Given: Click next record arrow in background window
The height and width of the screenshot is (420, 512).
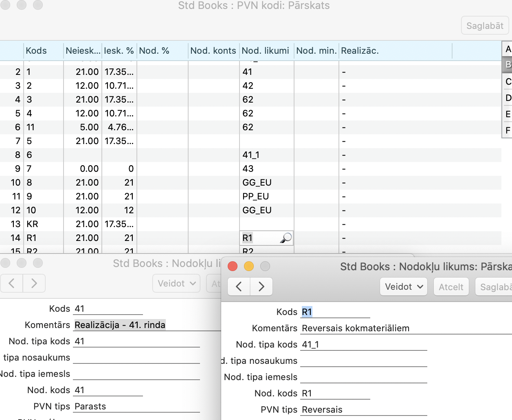Looking at the screenshot, I should [x=34, y=283].
